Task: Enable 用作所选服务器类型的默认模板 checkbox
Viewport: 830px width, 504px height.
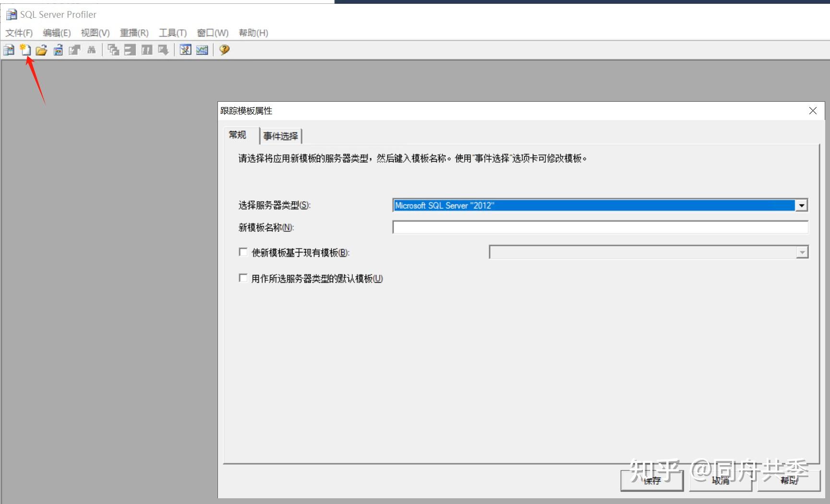Action: (x=243, y=278)
